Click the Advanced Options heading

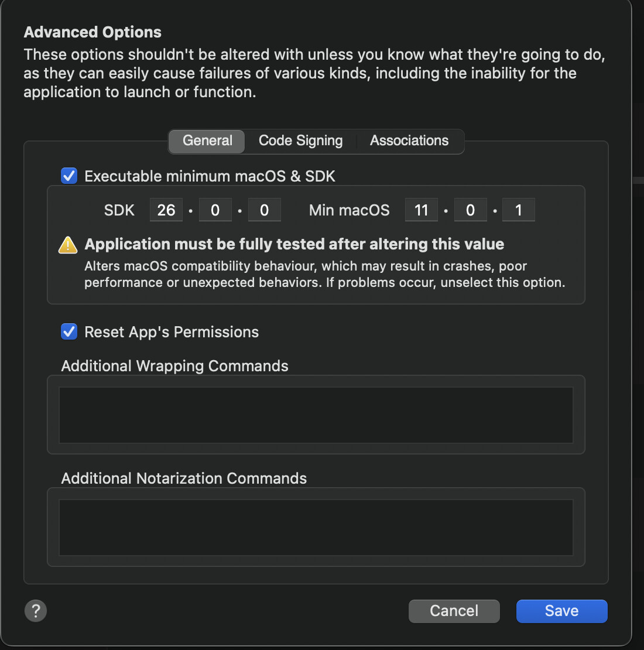pos(93,32)
